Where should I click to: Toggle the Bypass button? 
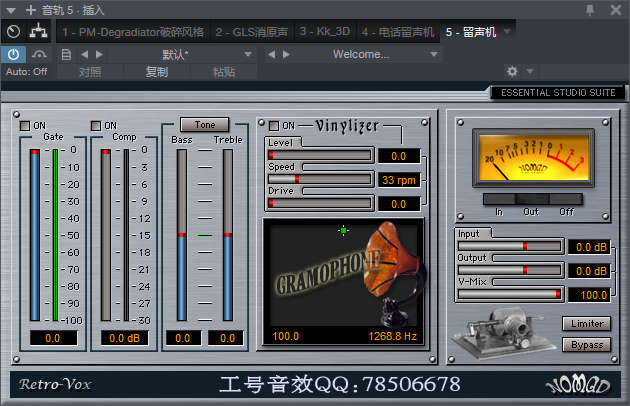pyautogui.click(x=587, y=345)
